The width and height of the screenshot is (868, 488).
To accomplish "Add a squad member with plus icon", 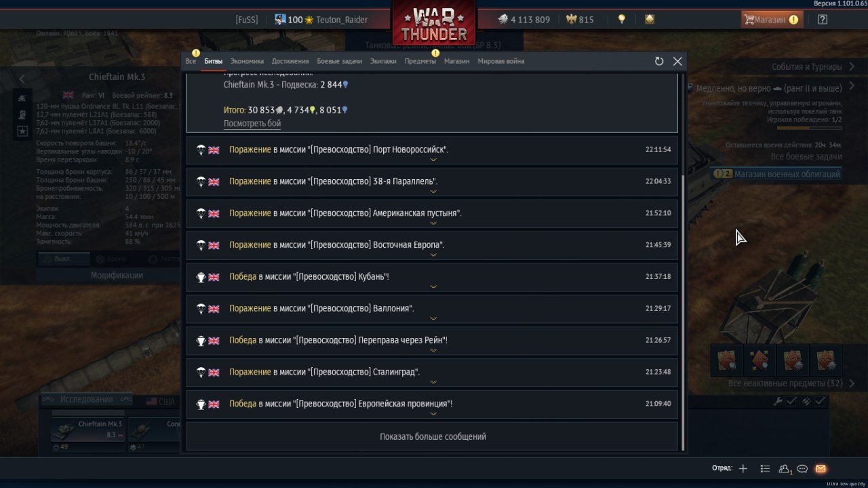I will pyautogui.click(x=743, y=468).
